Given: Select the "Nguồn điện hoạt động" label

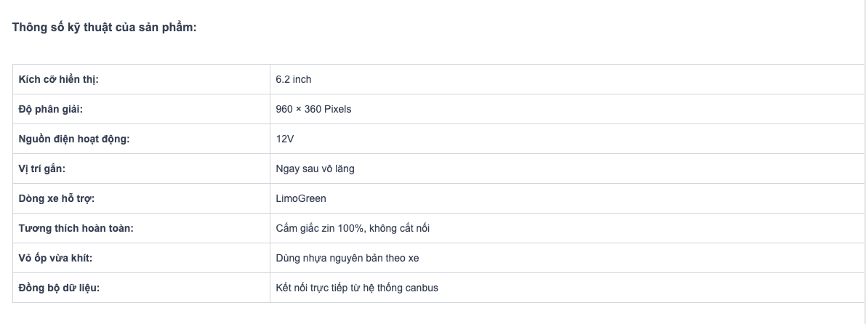Looking at the screenshot, I should pos(73,139).
